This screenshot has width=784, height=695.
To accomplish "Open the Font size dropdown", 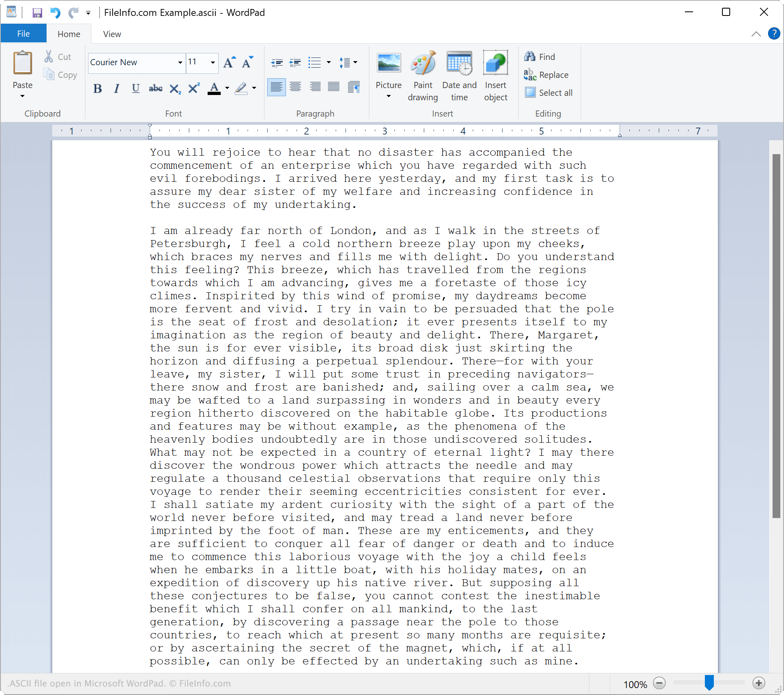I will [x=212, y=62].
